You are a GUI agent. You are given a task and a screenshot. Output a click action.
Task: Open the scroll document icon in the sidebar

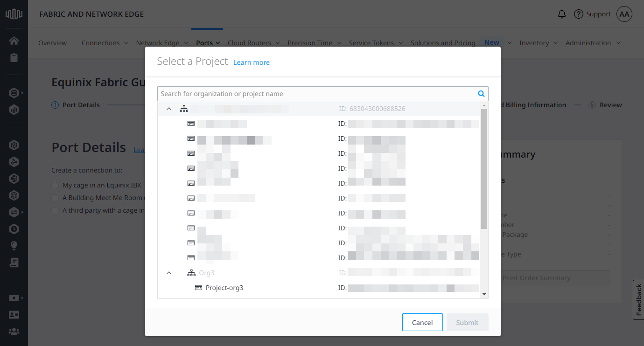pos(14,263)
